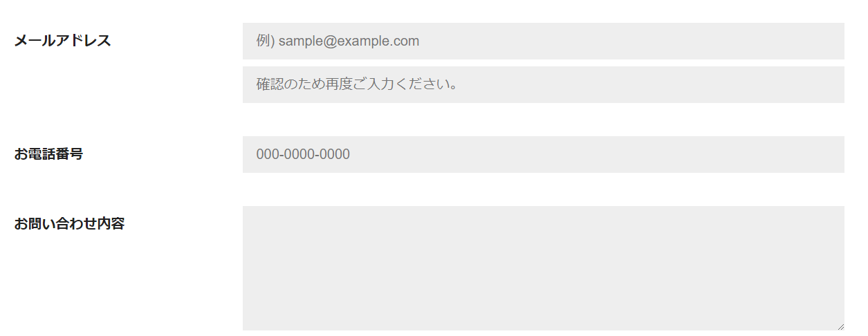868x336 pixels.
Task: Click the sample@example.com placeholder text
Action: coord(349,41)
